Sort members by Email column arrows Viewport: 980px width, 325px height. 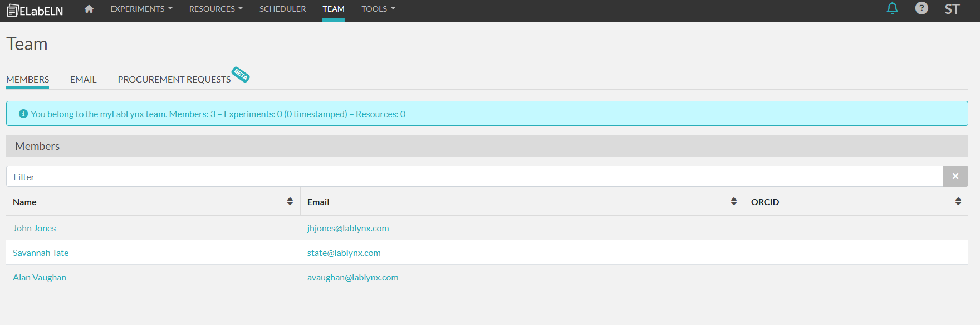point(733,202)
